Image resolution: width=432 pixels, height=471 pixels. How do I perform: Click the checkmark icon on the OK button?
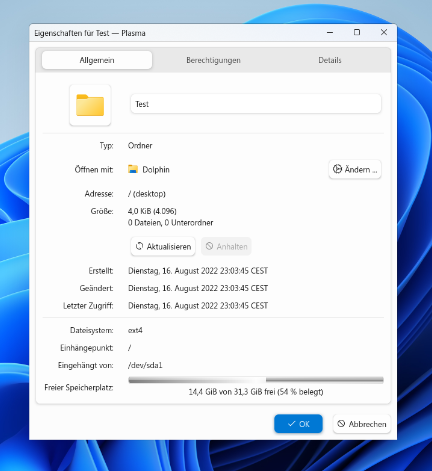(291, 424)
